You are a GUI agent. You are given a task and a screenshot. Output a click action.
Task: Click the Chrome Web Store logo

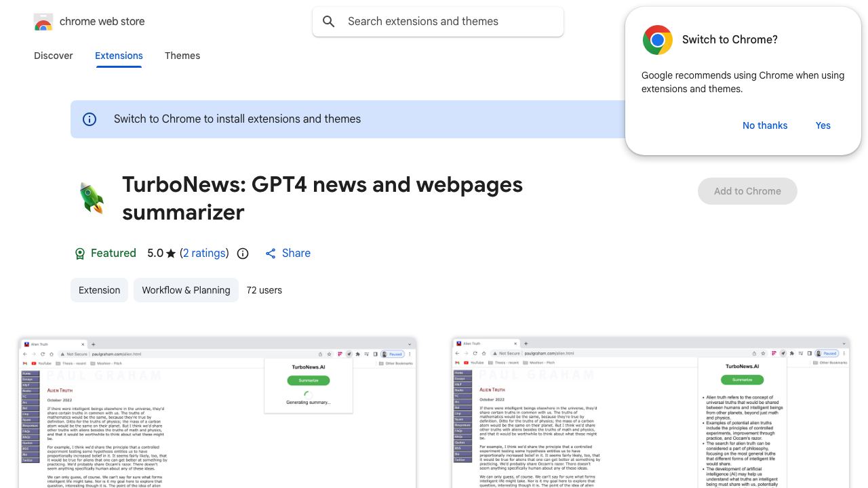tap(43, 22)
